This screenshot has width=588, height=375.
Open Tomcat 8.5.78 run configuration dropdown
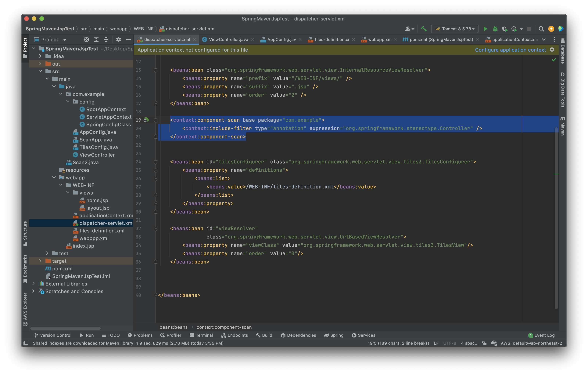(x=455, y=29)
